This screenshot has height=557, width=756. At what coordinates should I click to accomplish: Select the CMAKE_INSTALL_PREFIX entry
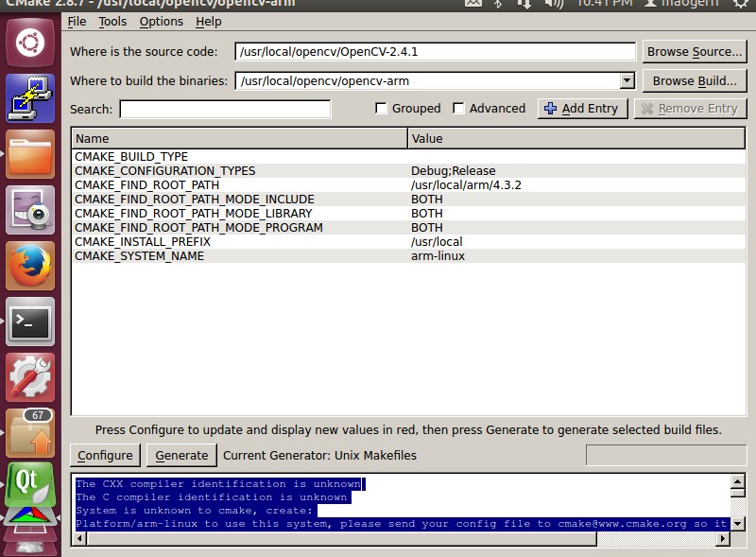[x=143, y=242]
